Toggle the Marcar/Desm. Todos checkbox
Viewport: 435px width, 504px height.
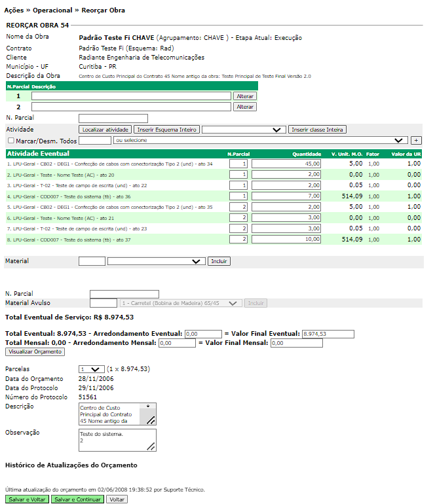10,141
